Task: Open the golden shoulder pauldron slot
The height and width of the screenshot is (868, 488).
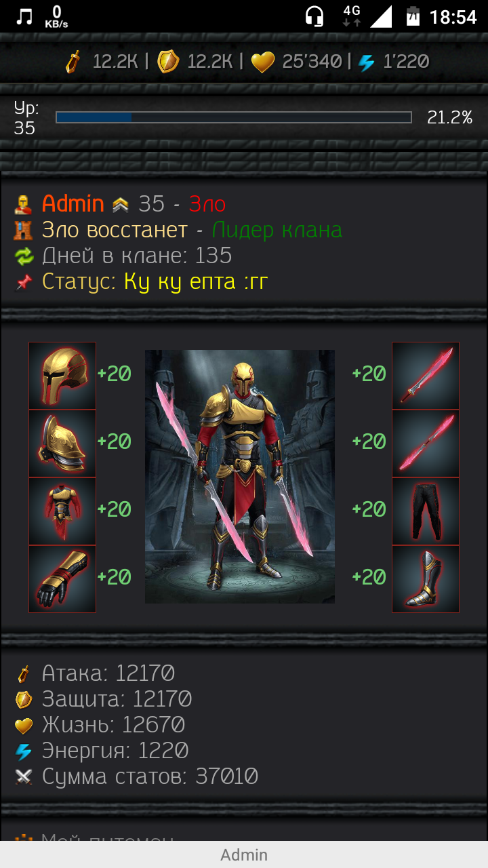Action: click(x=62, y=443)
